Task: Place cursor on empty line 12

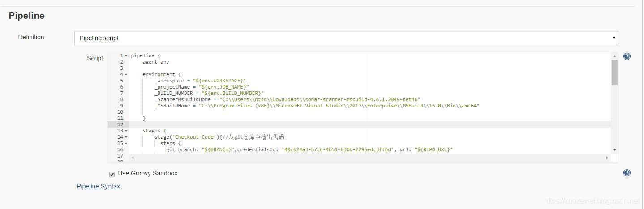Action: click(369, 124)
